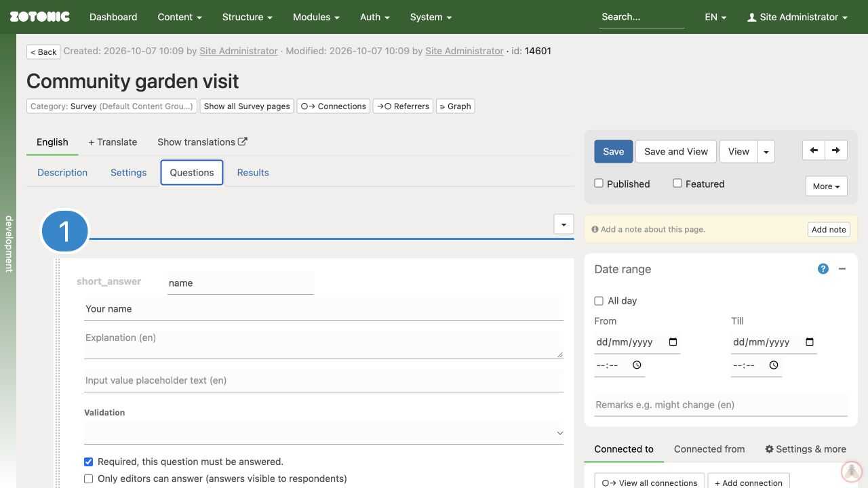Open the Structure menu
The width and height of the screenshot is (868, 488).
(x=247, y=17)
